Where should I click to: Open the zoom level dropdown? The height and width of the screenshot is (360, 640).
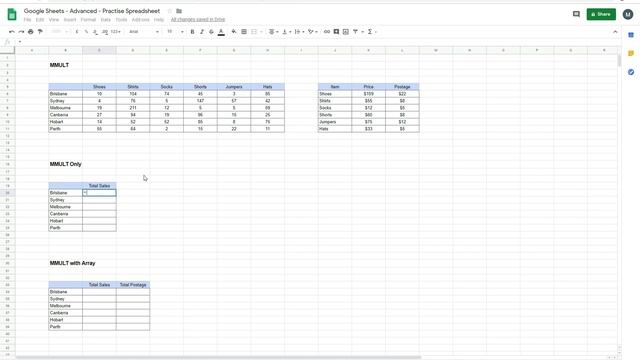(x=60, y=31)
